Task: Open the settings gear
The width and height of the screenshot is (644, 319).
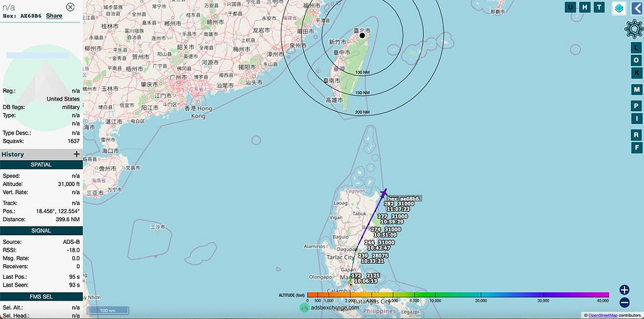Action: (x=635, y=30)
